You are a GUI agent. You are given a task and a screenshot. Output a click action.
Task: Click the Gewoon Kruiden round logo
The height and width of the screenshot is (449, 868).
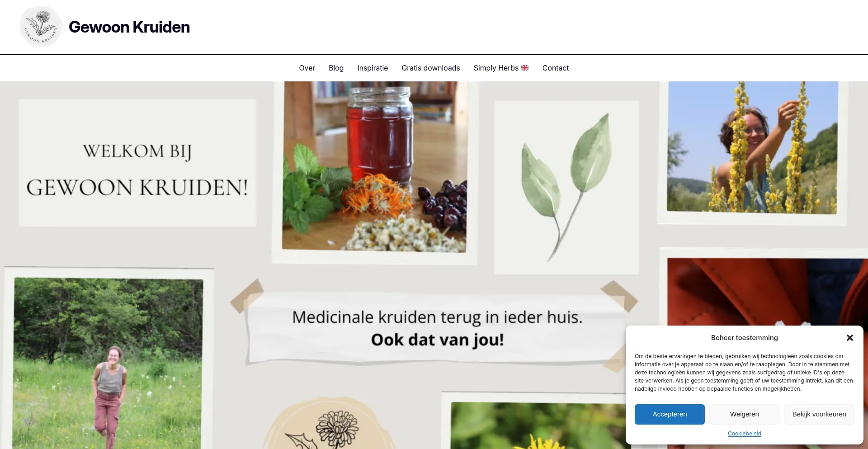(41, 27)
